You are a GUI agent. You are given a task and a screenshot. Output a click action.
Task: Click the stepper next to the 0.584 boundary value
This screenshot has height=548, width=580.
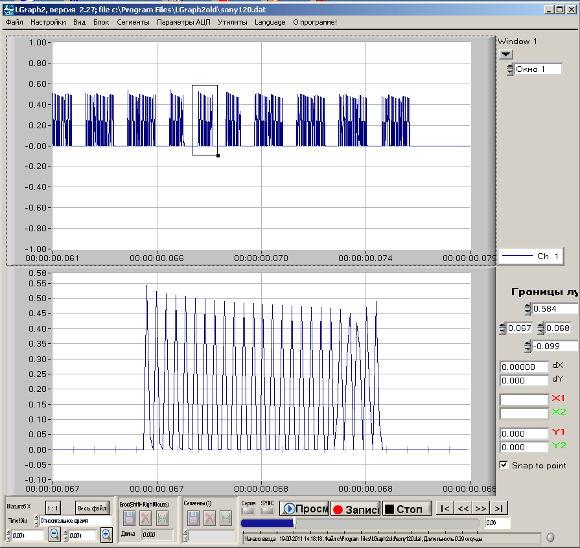coord(528,309)
